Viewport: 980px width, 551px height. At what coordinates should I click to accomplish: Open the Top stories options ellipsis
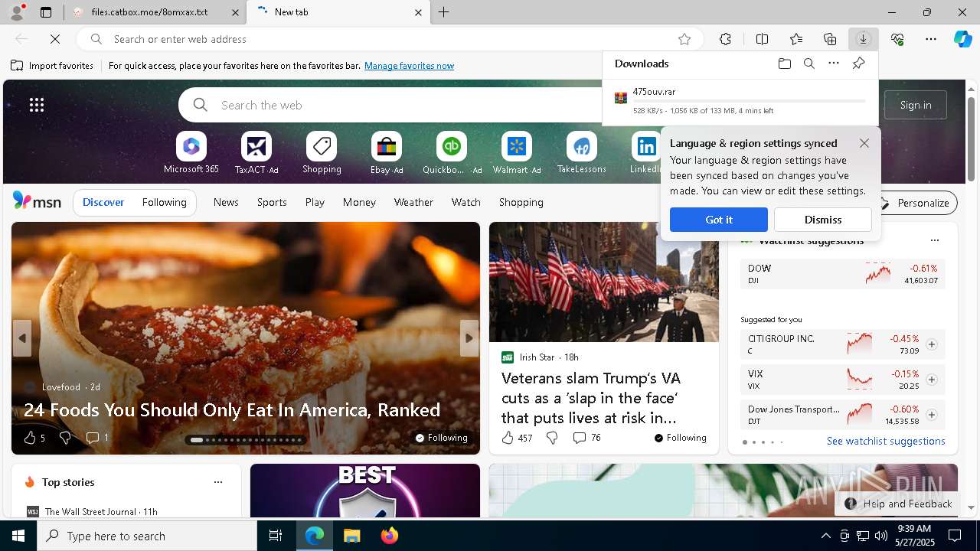pyautogui.click(x=218, y=482)
